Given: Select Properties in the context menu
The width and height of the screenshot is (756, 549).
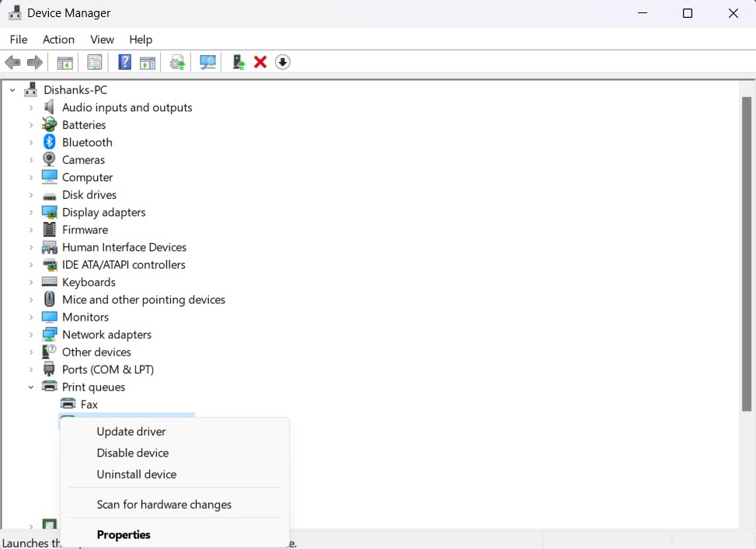Looking at the screenshot, I should [123, 534].
